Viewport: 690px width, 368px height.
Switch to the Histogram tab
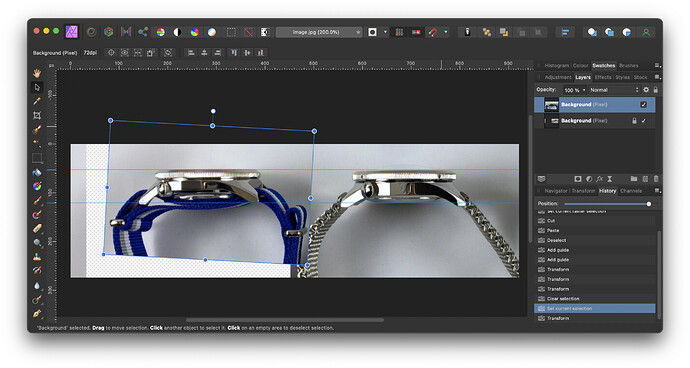coord(557,66)
